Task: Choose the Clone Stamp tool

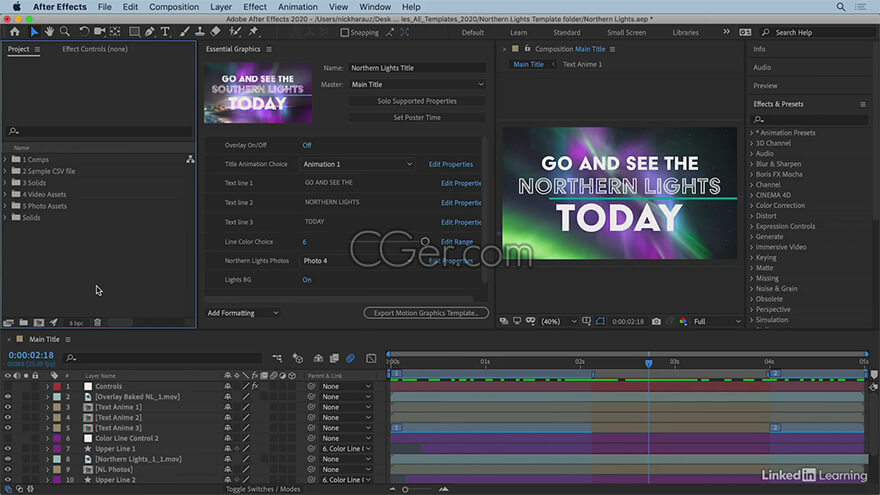Action: (x=200, y=32)
